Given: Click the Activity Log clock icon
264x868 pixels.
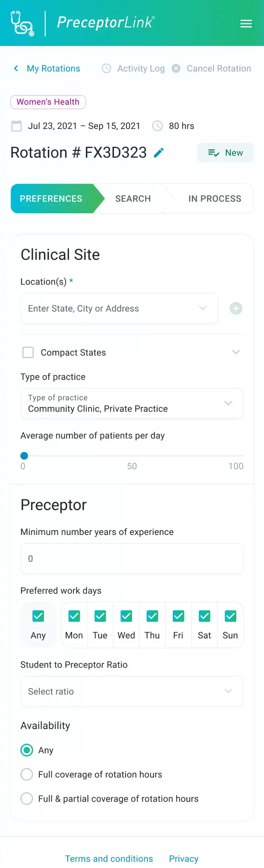Looking at the screenshot, I should (107, 69).
